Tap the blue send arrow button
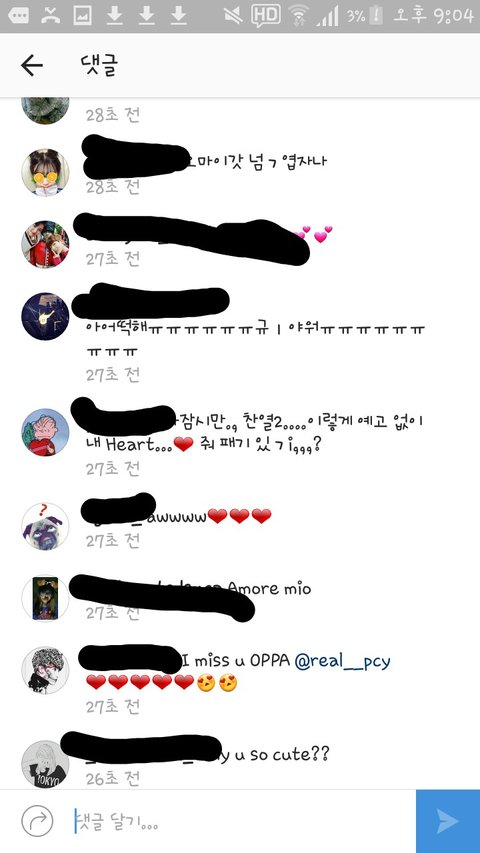The width and height of the screenshot is (480, 853). point(448,821)
